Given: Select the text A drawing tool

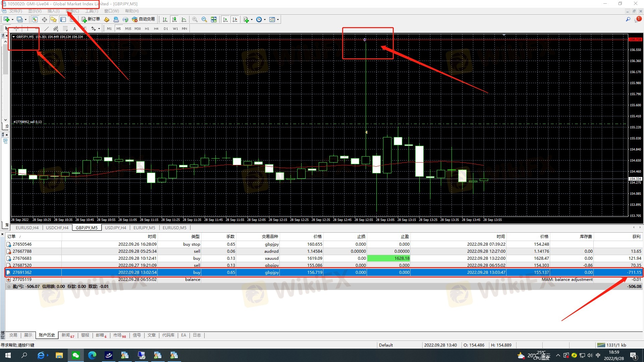Looking at the screenshot, I should 74,28.
